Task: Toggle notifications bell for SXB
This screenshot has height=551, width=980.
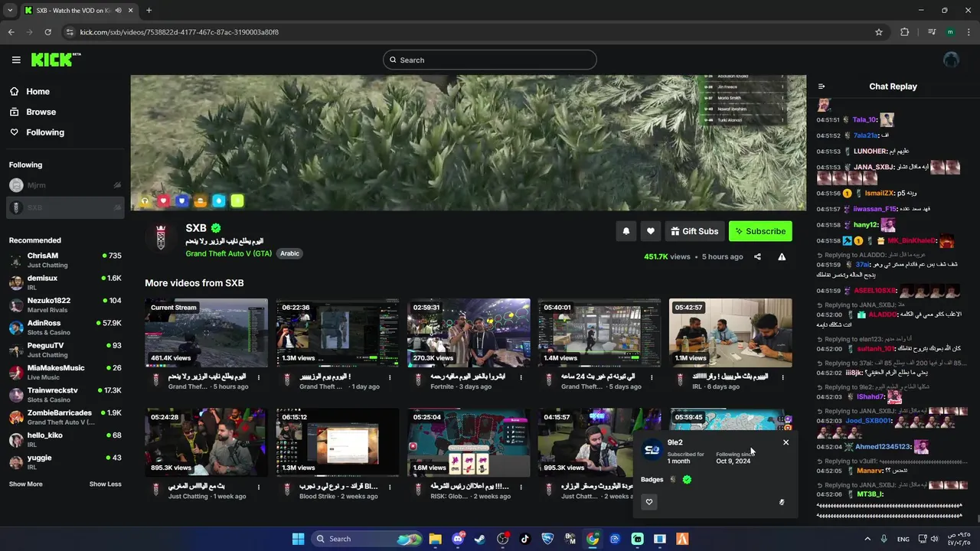Action: pos(626,231)
